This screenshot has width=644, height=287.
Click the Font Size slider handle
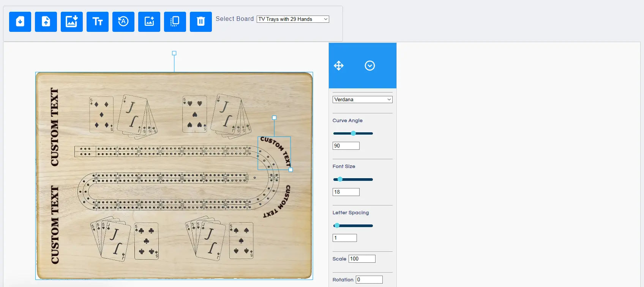pos(340,179)
